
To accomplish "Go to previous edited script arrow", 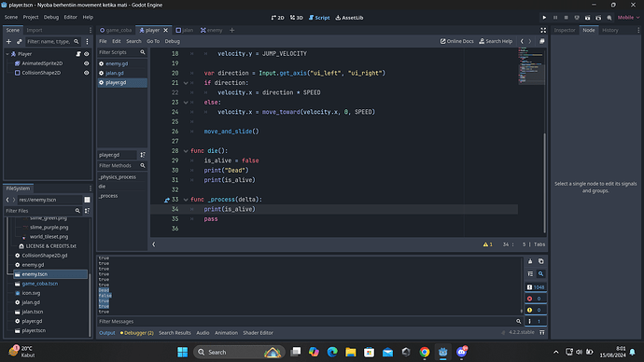I will coord(522,41).
